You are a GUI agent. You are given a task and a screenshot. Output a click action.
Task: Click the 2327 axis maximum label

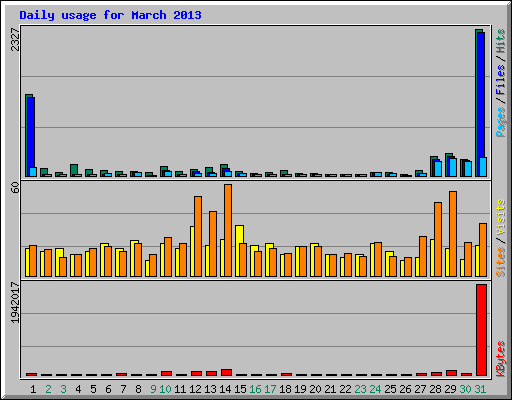tap(15, 40)
